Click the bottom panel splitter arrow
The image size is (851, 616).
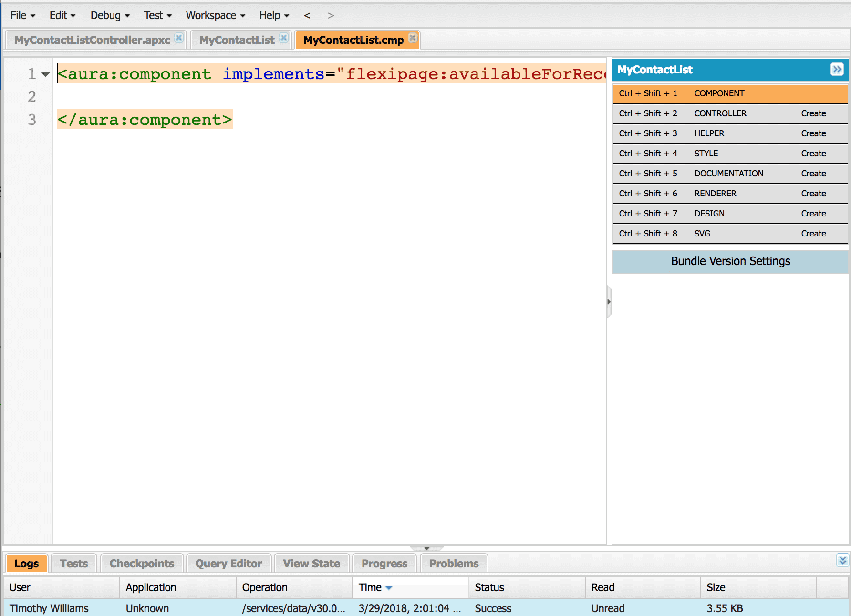[x=426, y=548]
